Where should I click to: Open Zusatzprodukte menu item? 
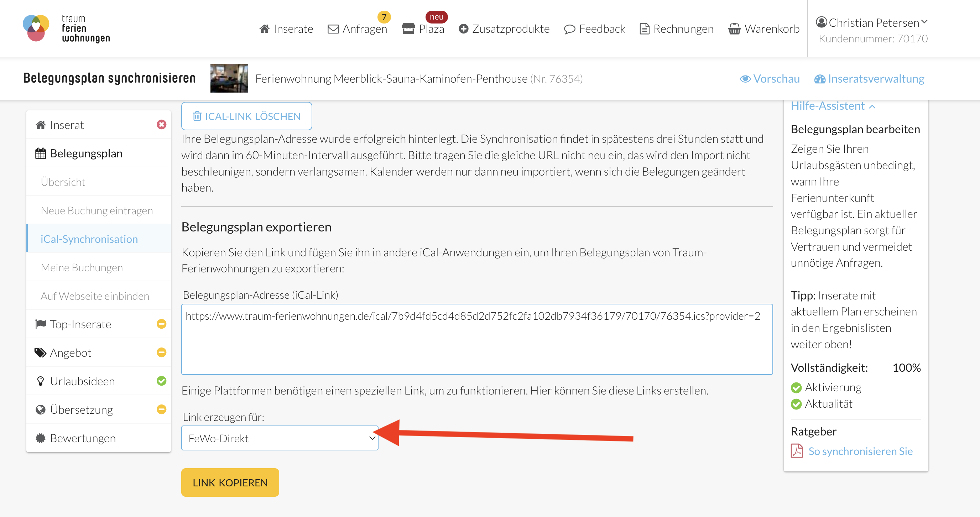pos(504,29)
